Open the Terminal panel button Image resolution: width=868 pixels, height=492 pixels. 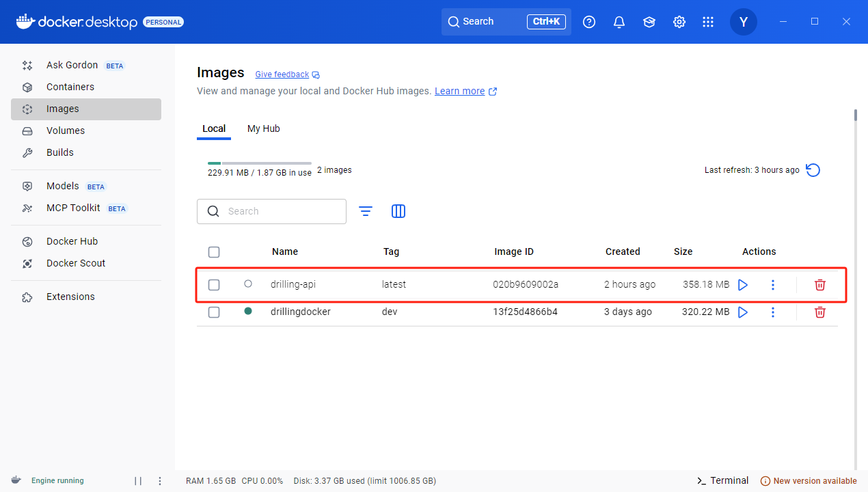point(722,481)
